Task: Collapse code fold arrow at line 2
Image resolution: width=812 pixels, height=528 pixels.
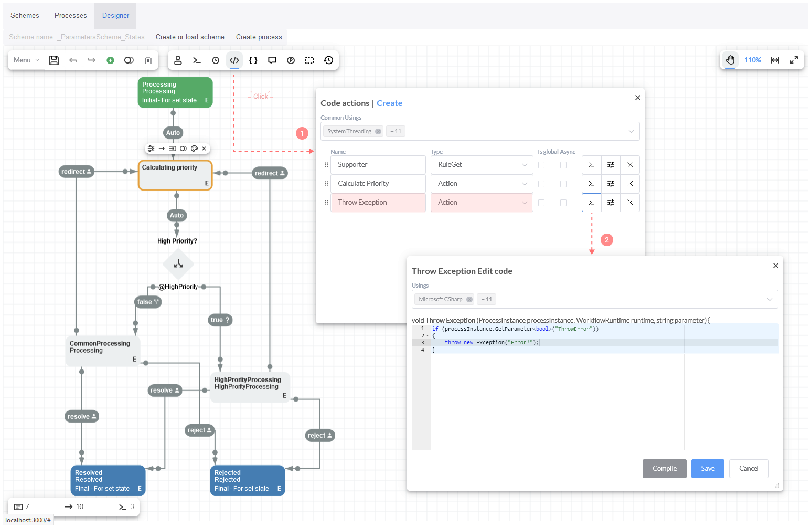Action: point(428,336)
